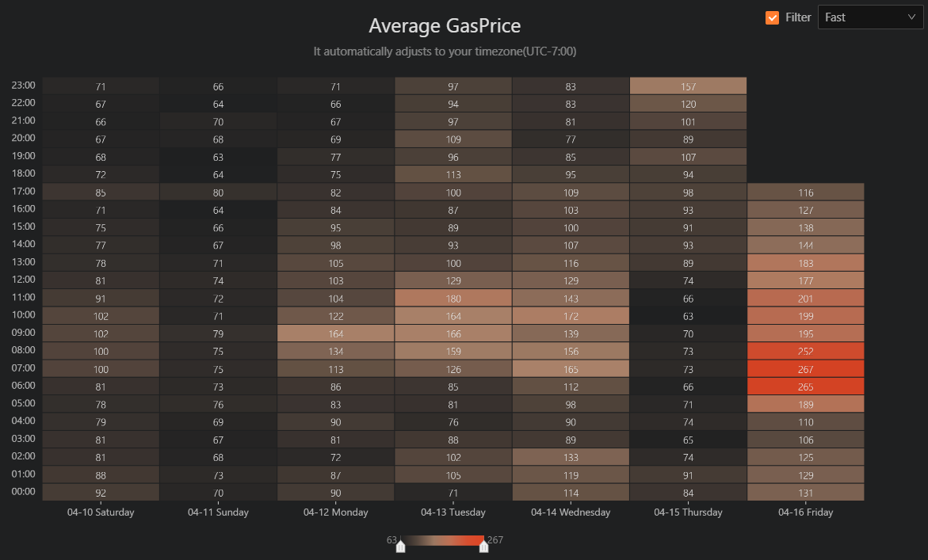Click the 122 cell on Monday 10:00
Image resolution: width=928 pixels, height=560 pixels.
pyautogui.click(x=336, y=316)
